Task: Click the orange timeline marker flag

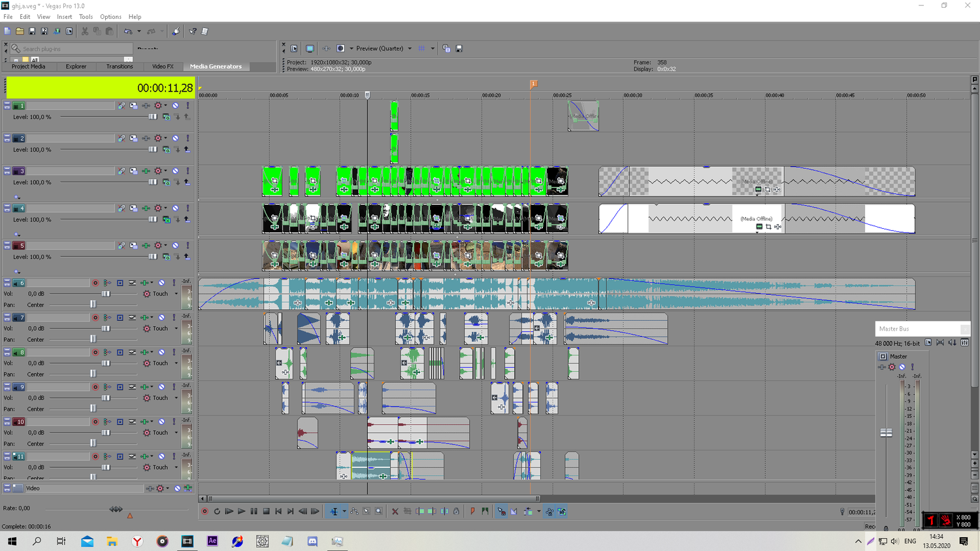Action: click(534, 84)
